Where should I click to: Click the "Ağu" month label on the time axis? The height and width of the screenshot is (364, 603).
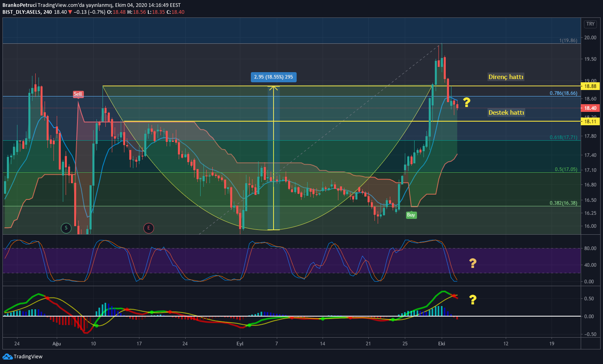(57, 344)
